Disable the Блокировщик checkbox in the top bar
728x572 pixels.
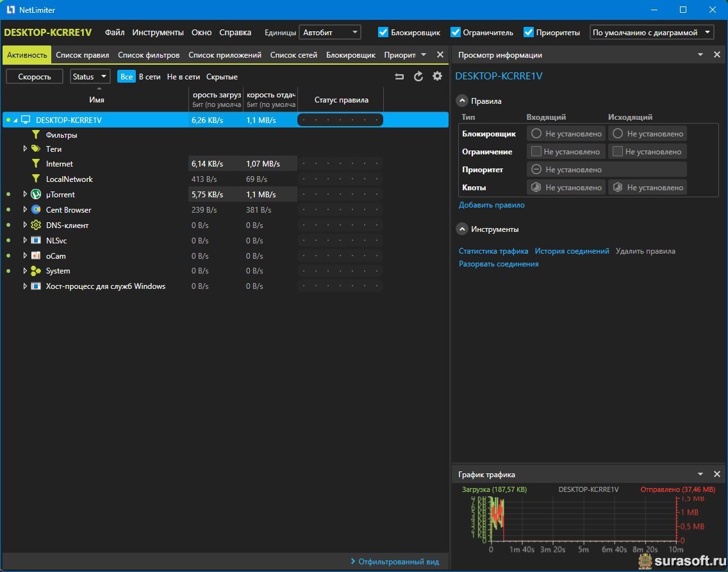[x=383, y=32]
